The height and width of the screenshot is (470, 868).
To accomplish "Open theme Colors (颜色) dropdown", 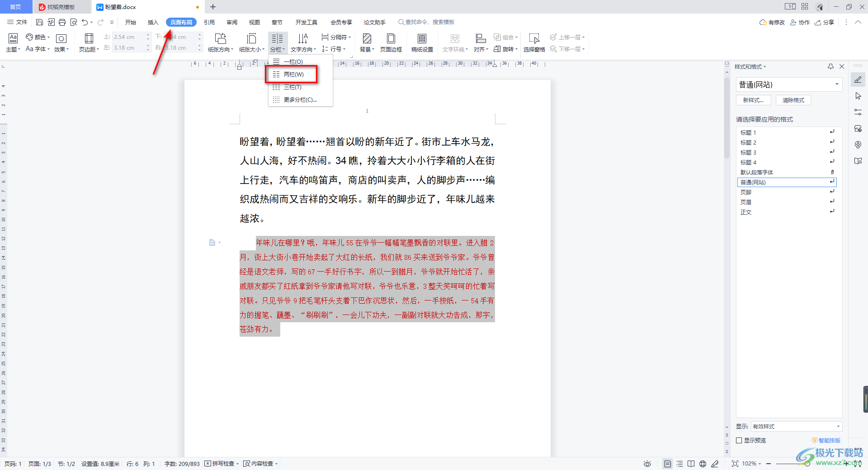I will tap(38, 37).
